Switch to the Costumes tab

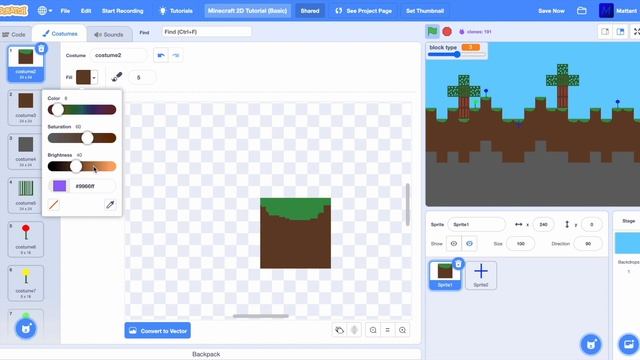point(60,33)
